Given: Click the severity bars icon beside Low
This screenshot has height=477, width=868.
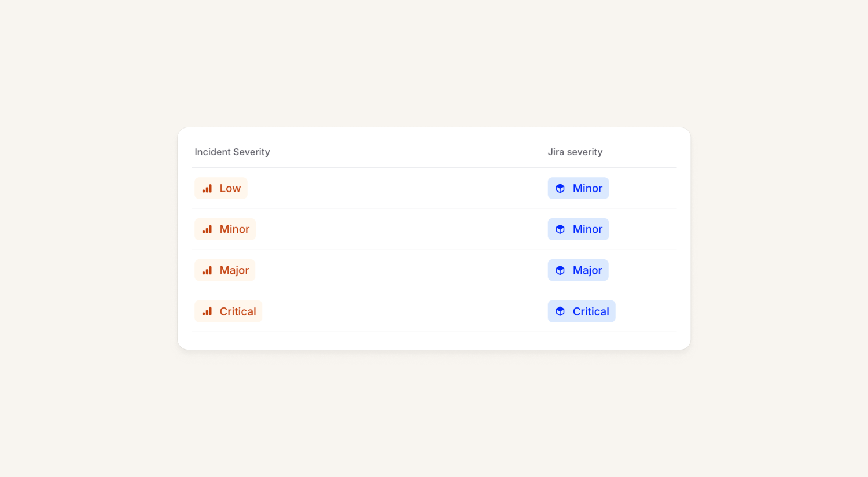Looking at the screenshot, I should (207, 189).
